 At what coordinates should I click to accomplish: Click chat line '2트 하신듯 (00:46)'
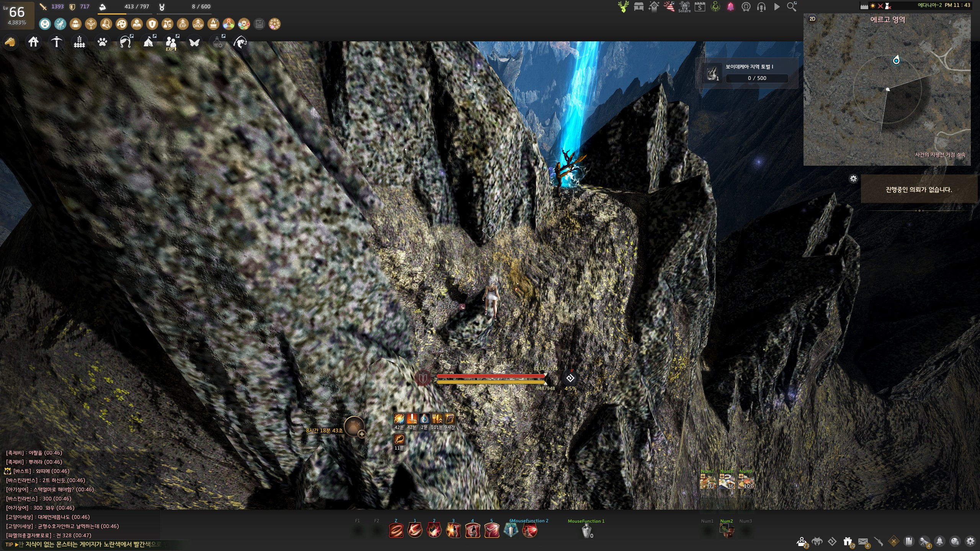coord(64,480)
